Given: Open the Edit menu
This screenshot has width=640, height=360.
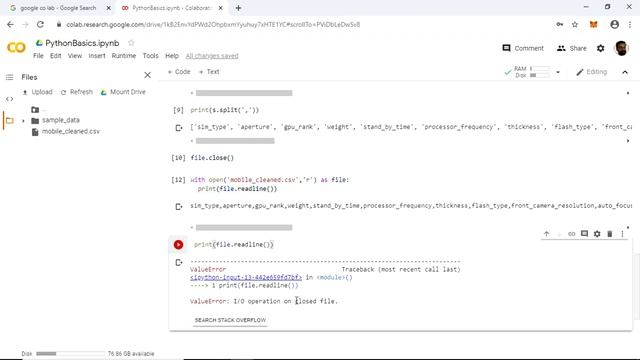Looking at the screenshot, I should tap(56, 56).
